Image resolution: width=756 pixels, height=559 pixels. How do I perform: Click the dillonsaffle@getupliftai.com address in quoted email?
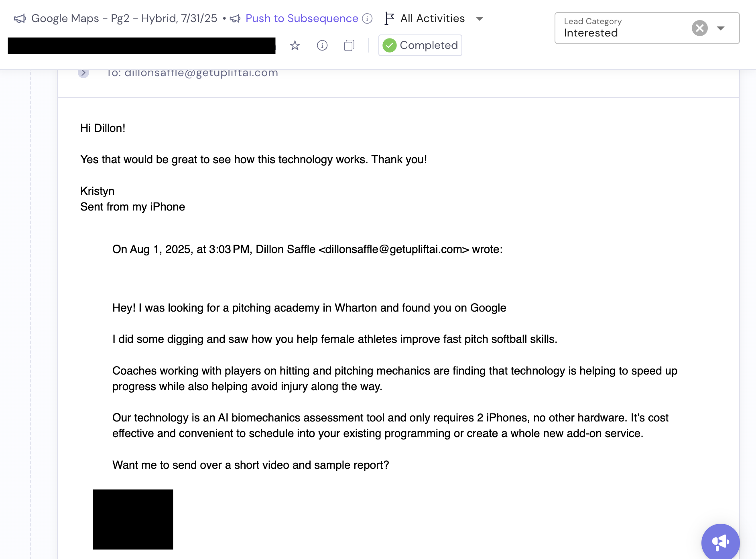coord(394,249)
